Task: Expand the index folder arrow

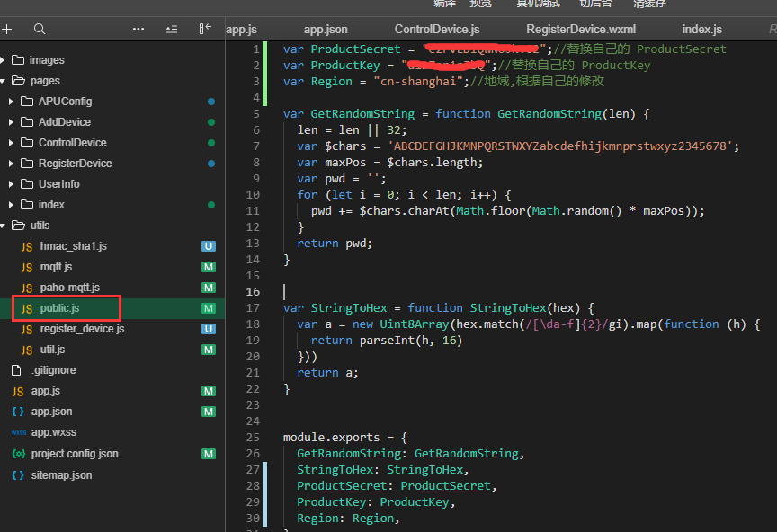Action: pos(11,205)
